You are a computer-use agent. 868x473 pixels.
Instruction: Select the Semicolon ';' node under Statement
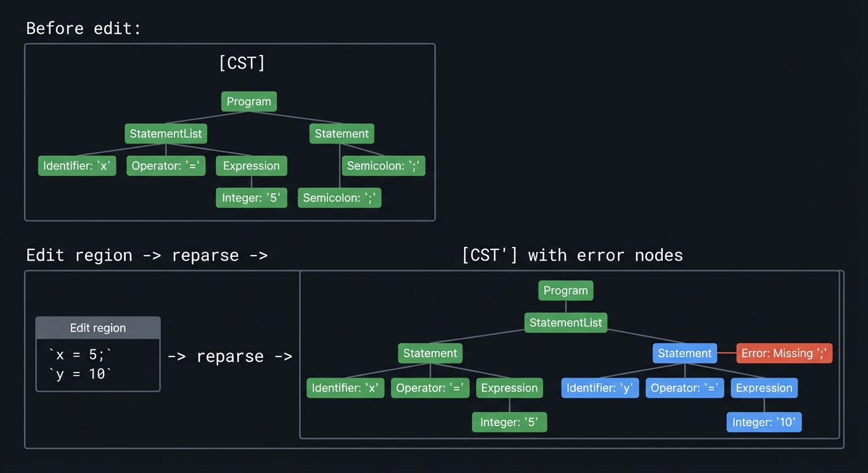click(x=383, y=165)
